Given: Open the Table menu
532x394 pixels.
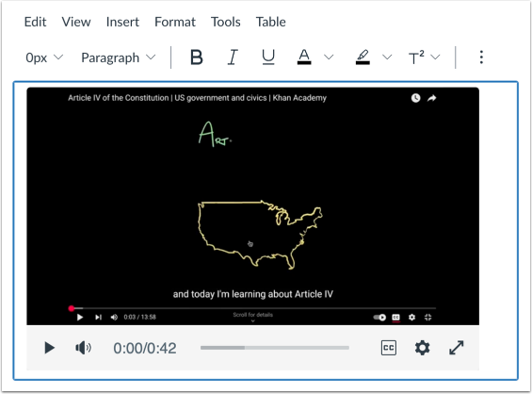Looking at the screenshot, I should [270, 22].
